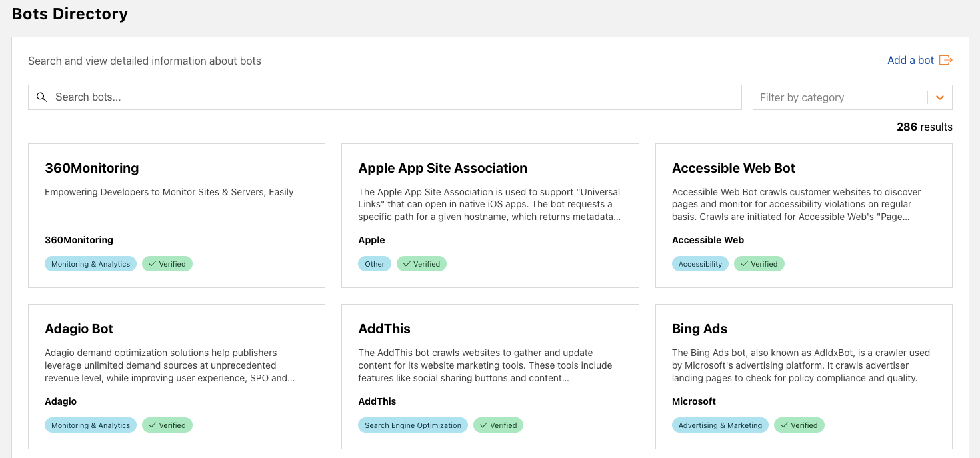The image size is (980, 458).
Task: Click the Apple operator name
Action: click(x=371, y=240)
